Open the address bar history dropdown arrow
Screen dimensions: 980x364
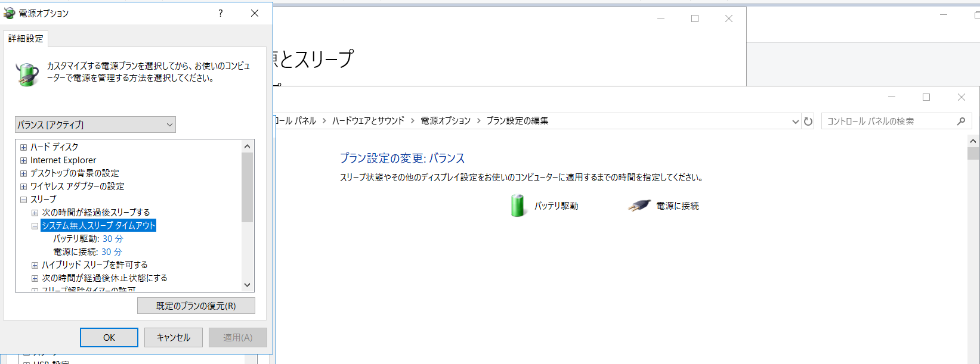coord(795,122)
